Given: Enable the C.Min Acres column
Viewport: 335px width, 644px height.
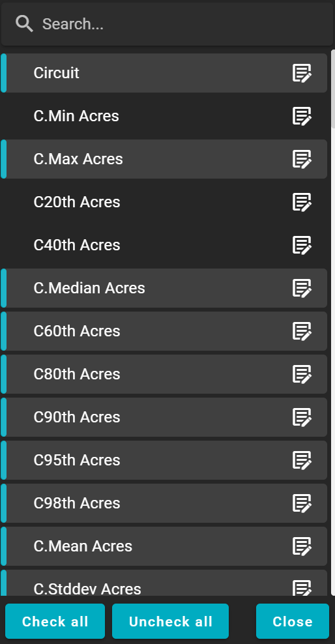Looking at the screenshot, I should [x=164, y=116].
